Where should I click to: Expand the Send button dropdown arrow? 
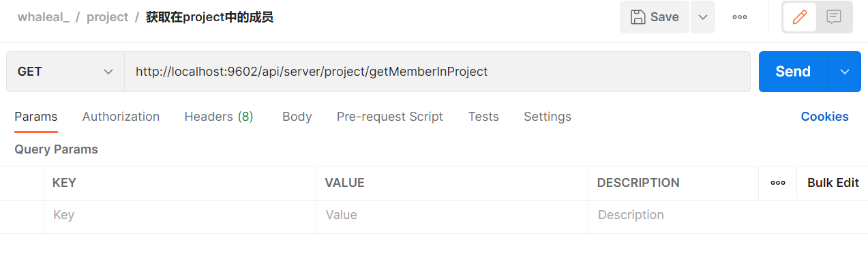[845, 72]
